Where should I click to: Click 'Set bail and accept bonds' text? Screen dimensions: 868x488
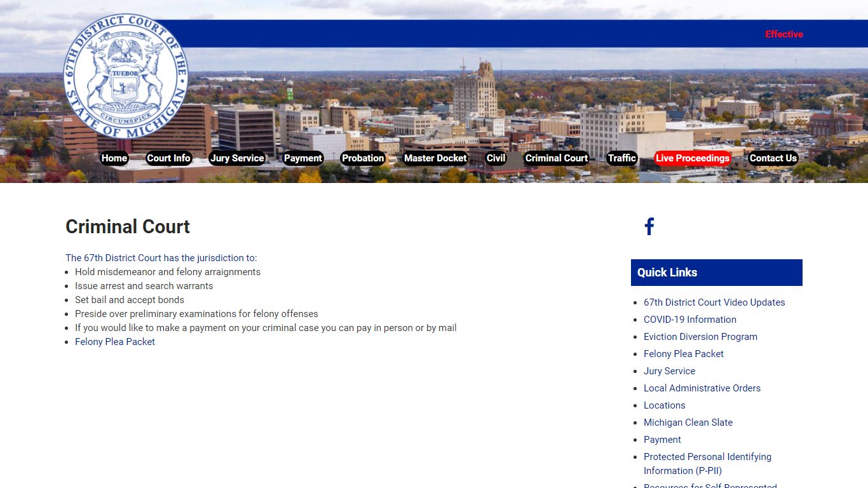[130, 300]
